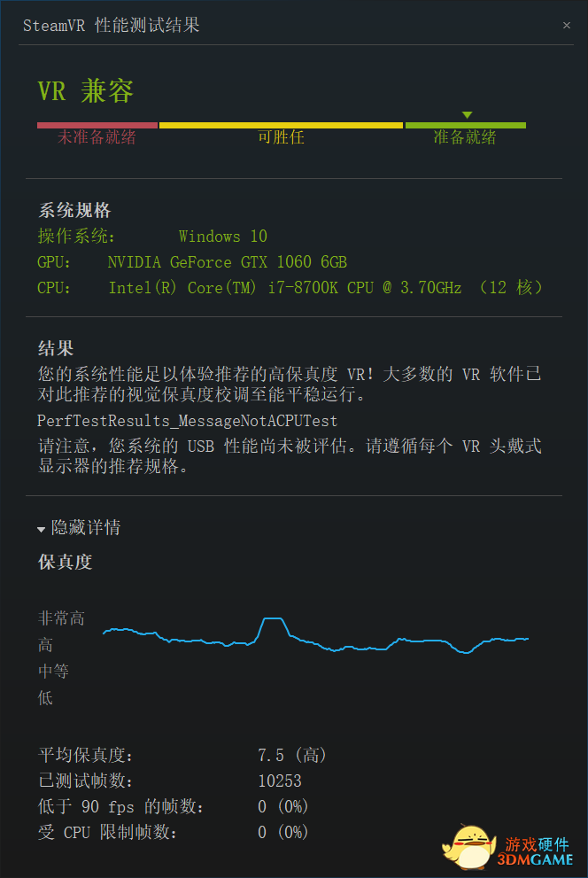Click the 3DMGAME duck mascot icon
Image resolution: width=588 pixels, height=878 pixels.
(468, 846)
